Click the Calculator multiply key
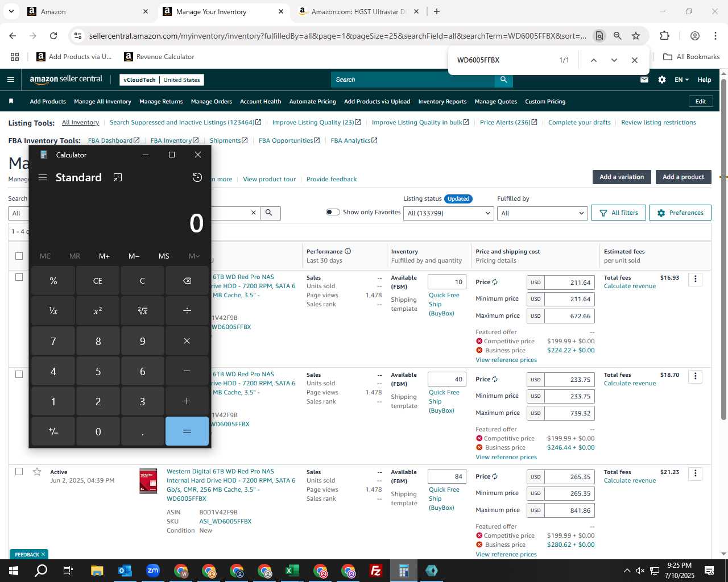 click(x=187, y=341)
